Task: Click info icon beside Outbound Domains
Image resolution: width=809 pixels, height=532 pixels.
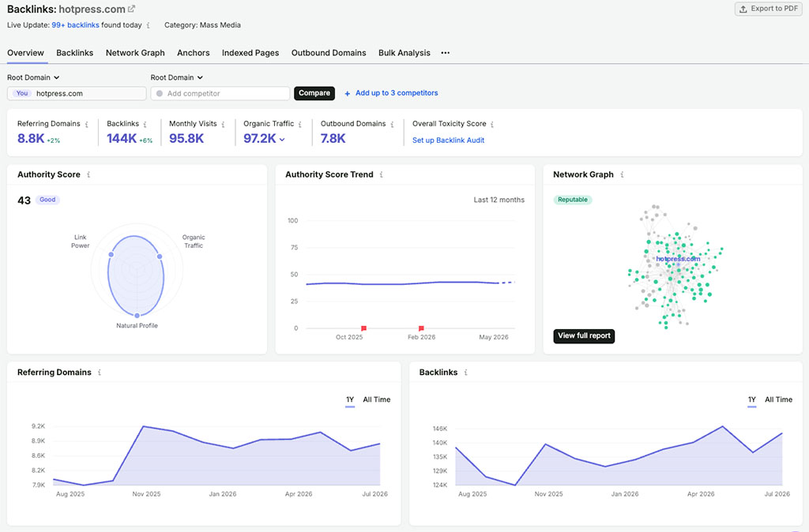Action: [392, 124]
